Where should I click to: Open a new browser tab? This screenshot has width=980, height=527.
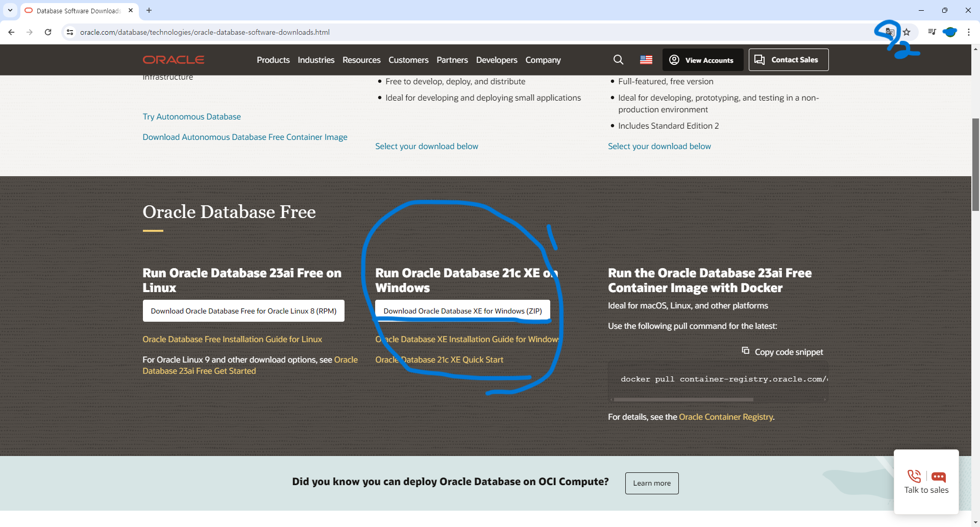(149, 10)
